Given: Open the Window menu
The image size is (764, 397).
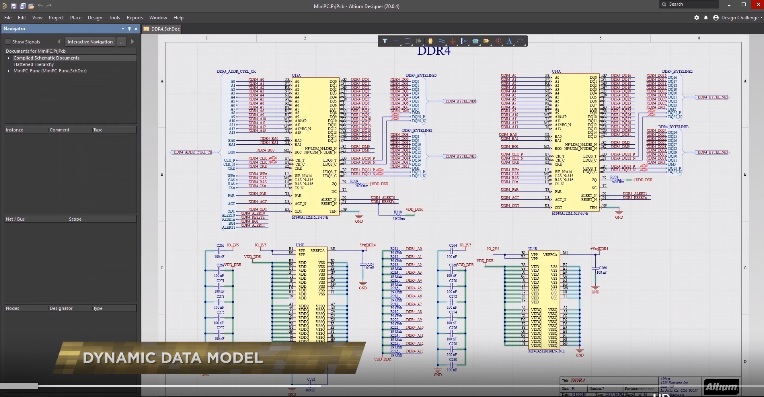Looking at the screenshot, I should 158,18.
